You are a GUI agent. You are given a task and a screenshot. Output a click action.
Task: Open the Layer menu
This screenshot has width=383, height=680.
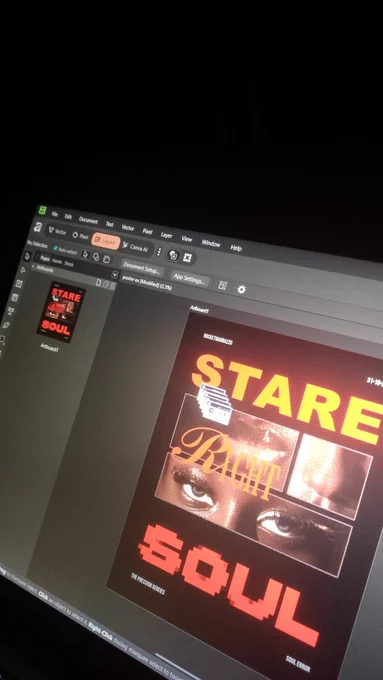pos(167,235)
